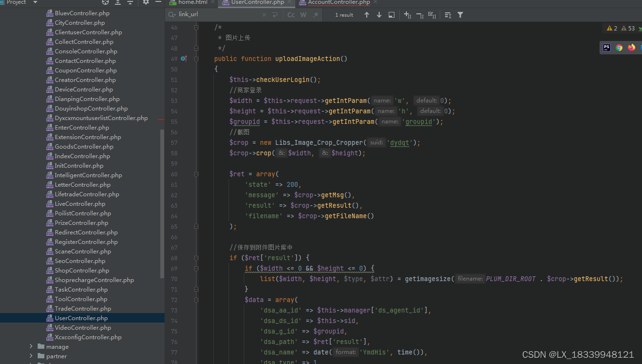Image resolution: width=642 pixels, height=364 pixels.
Task: Open GoodsController.php file
Action: 84,146
